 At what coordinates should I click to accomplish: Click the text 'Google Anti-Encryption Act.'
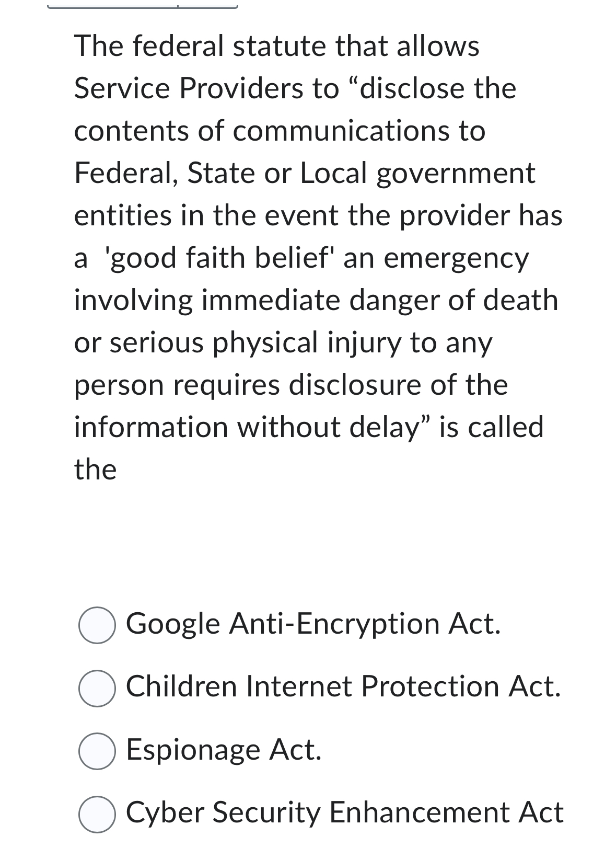tap(313, 625)
